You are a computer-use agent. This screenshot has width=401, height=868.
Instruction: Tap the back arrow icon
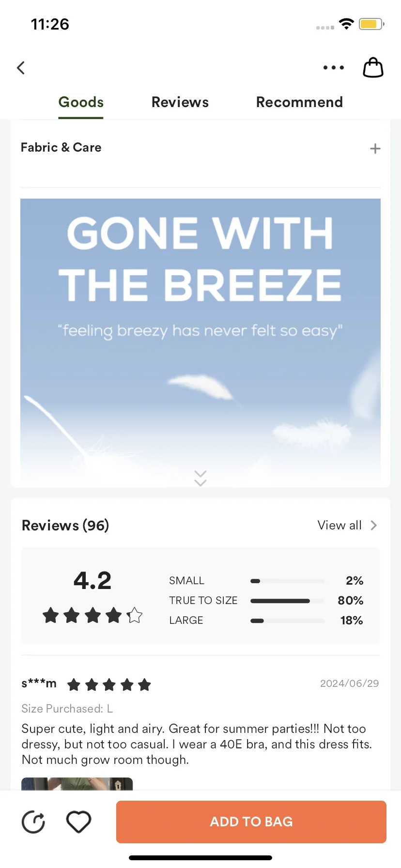tap(21, 68)
